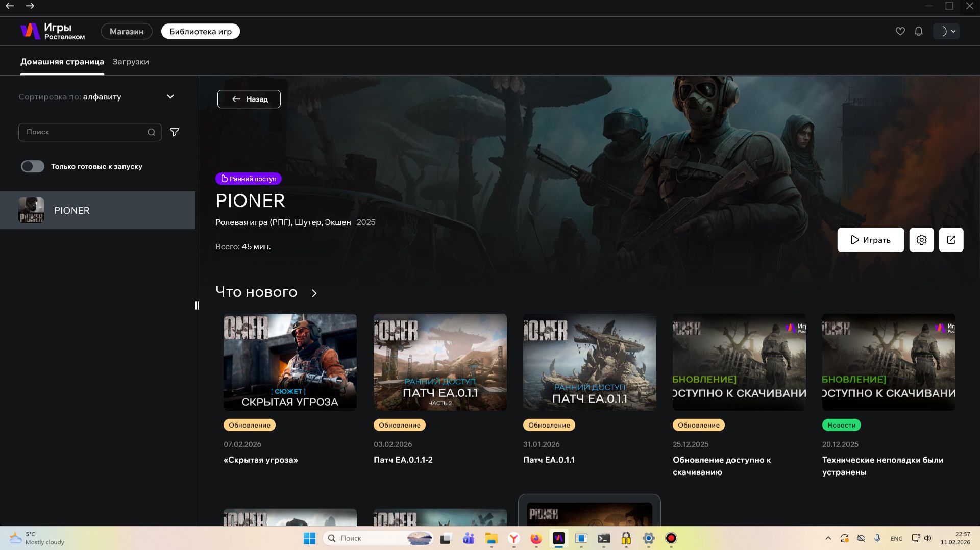Go back with the left arrow

click(x=10, y=6)
